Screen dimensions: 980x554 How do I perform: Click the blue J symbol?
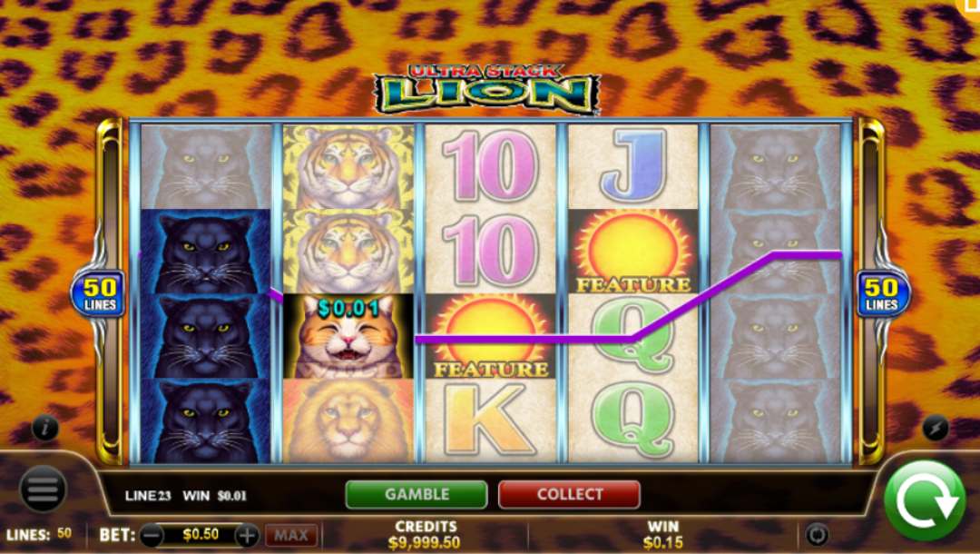tap(633, 167)
